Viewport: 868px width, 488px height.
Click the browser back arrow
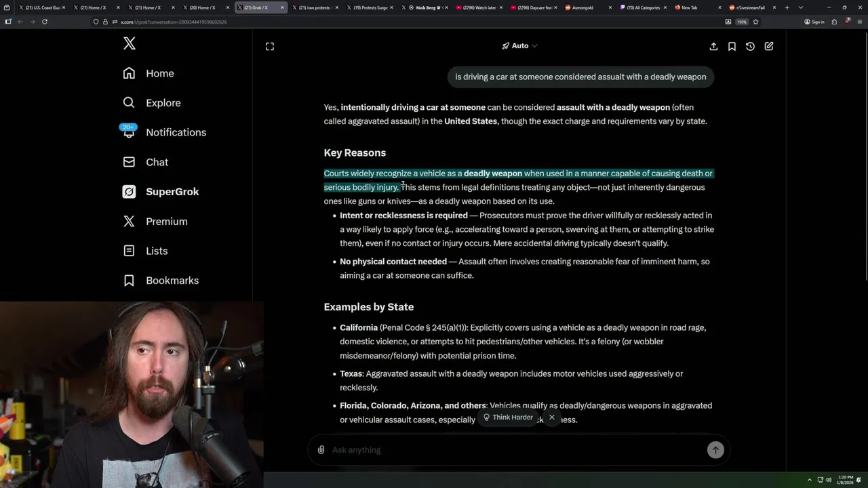click(x=20, y=22)
